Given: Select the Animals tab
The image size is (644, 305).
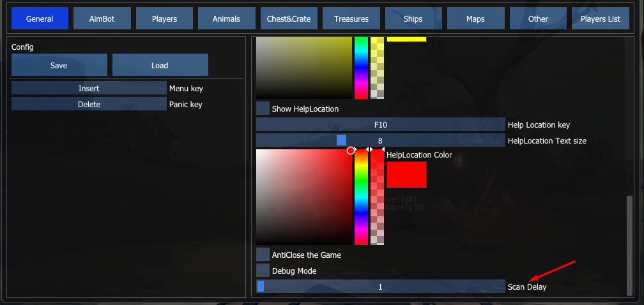Looking at the screenshot, I should 226,19.
